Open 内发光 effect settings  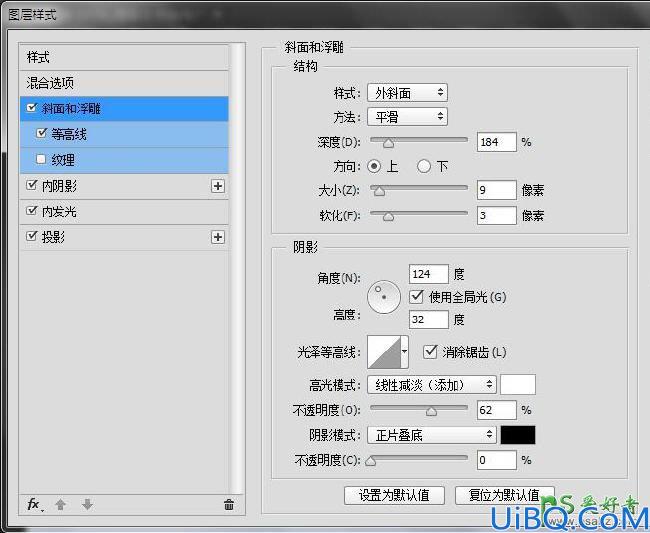click(124, 212)
